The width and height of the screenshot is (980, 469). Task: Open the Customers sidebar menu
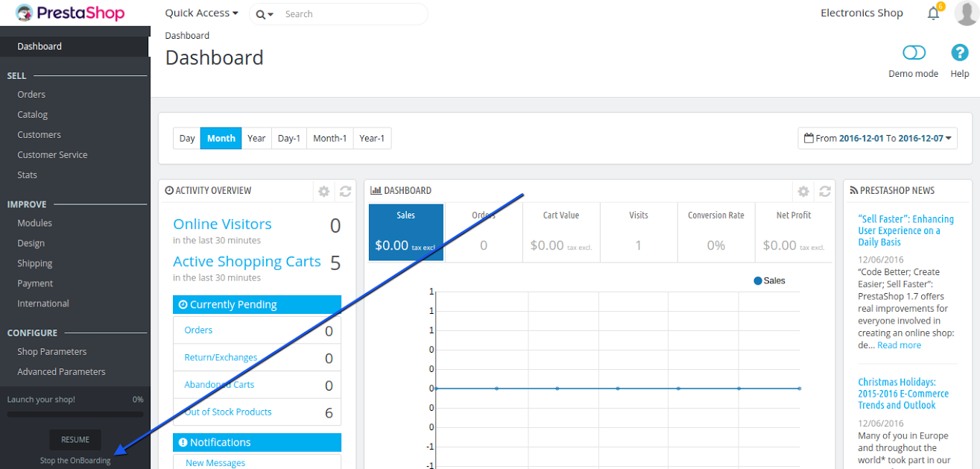[x=39, y=135]
